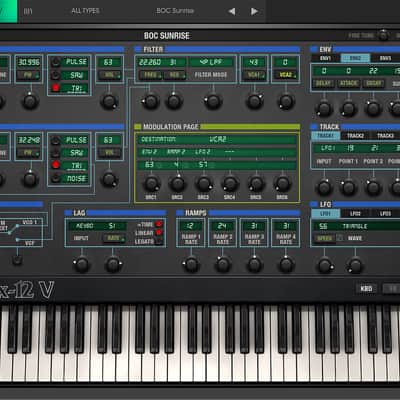Adjust the RAMP 1 RATE knob
The width and height of the screenshot is (400, 400).
pyautogui.click(x=191, y=265)
